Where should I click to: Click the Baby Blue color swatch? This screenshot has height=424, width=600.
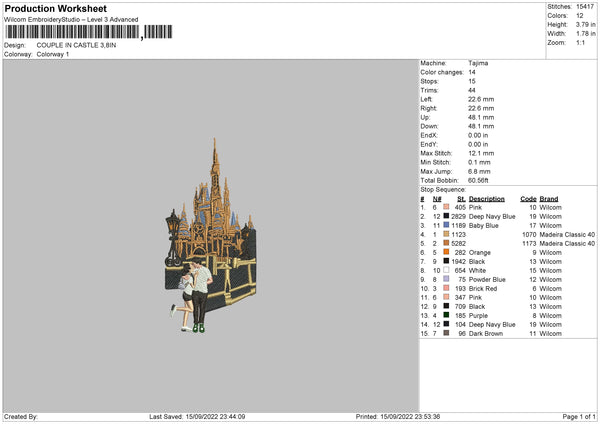tap(445, 225)
